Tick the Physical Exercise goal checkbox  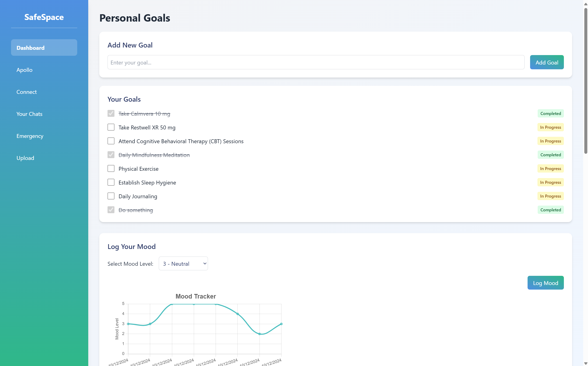pos(111,168)
